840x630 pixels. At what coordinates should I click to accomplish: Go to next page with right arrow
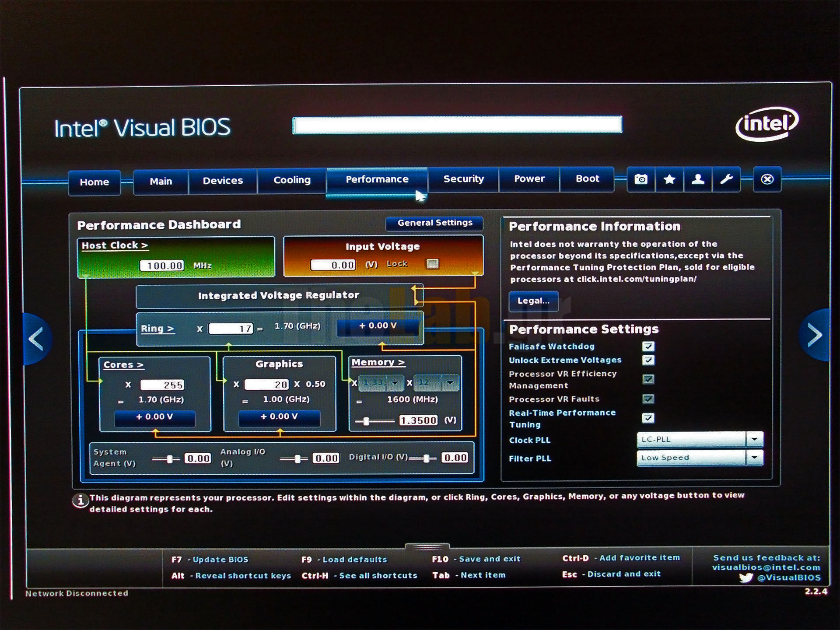point(815,336)
